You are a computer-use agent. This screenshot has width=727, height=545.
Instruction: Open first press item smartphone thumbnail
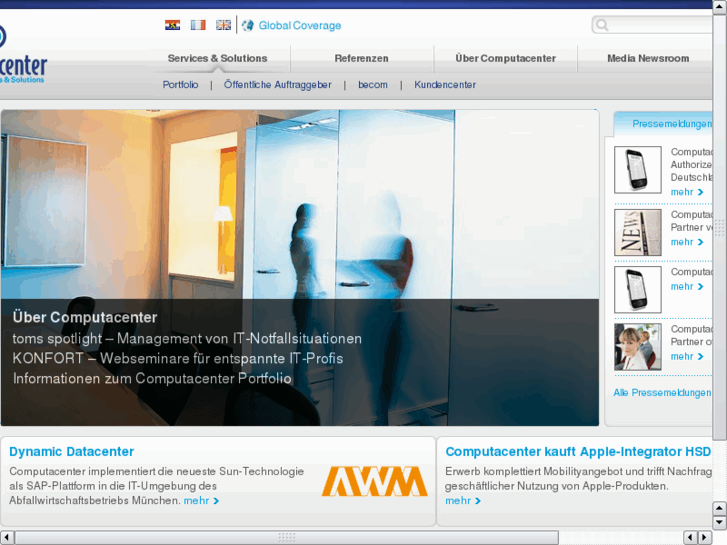pyautogui.click(x=638, y=170)
